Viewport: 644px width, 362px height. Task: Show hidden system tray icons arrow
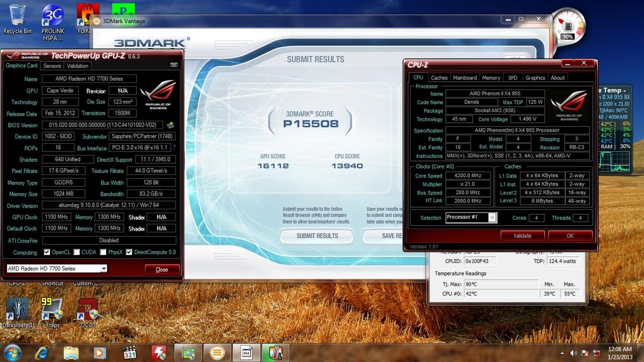click(x=562, y=352)
